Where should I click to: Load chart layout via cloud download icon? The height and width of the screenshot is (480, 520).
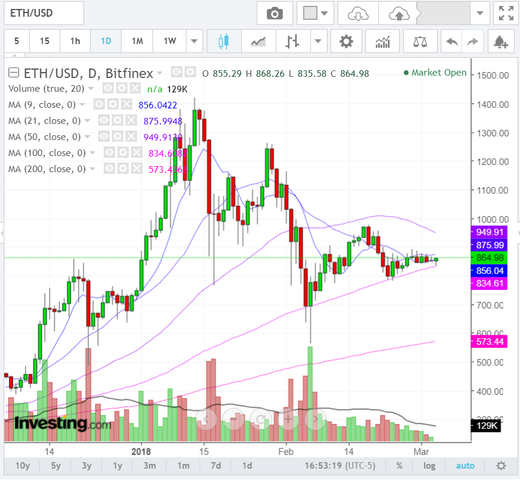pos(358,13)
